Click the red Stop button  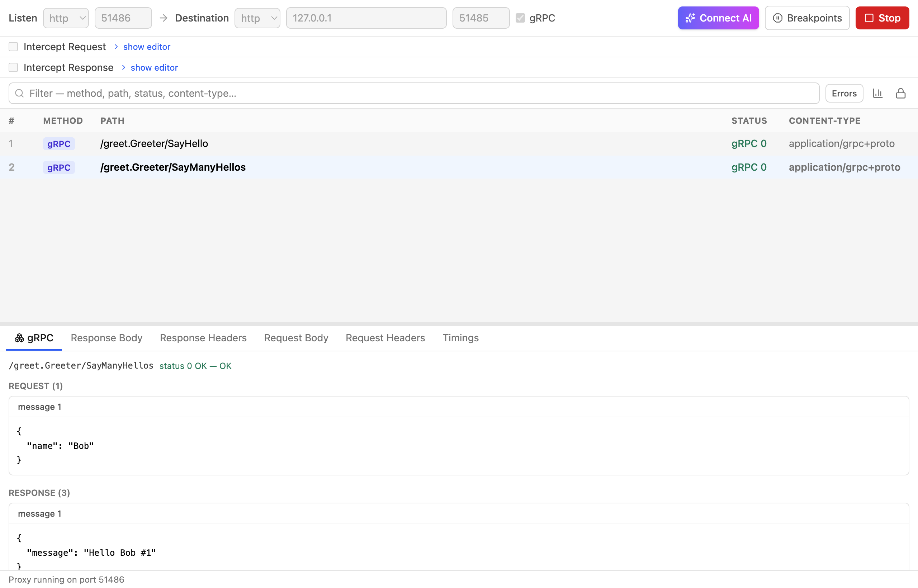(x=882, y=18)
